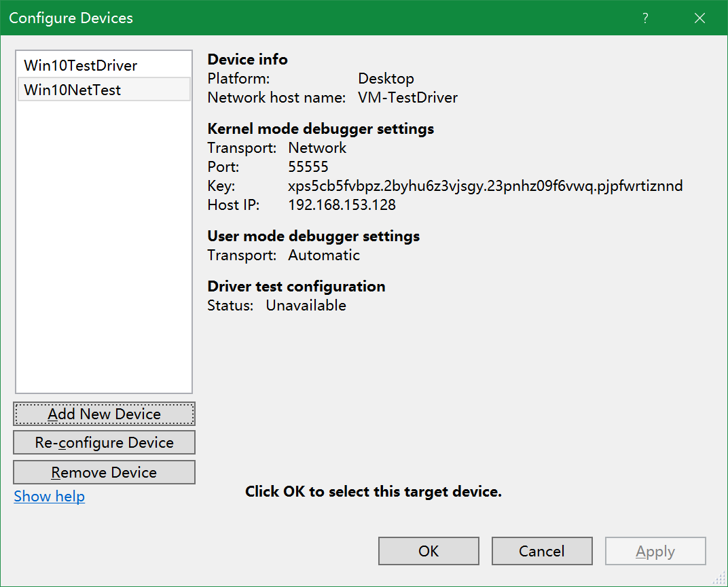Click the Kernel mode debugger settings heading

(x=321, y=128)
